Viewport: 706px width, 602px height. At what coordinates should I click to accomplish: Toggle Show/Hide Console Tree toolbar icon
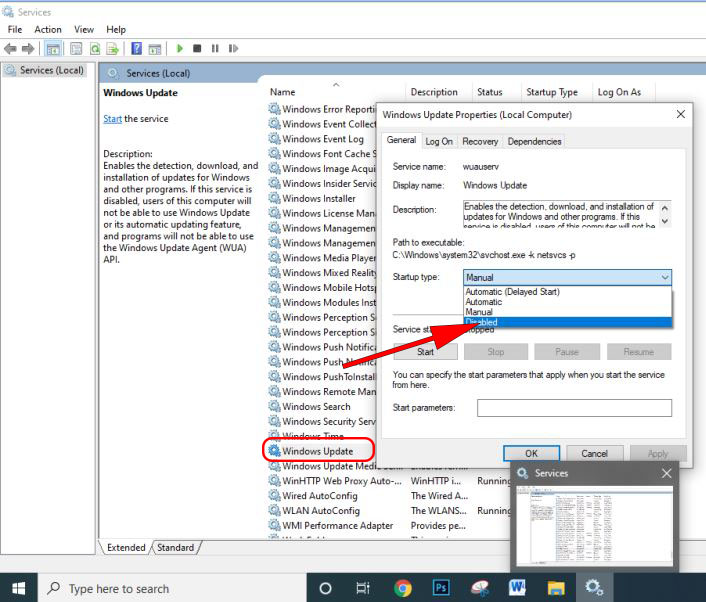point(53,49)
